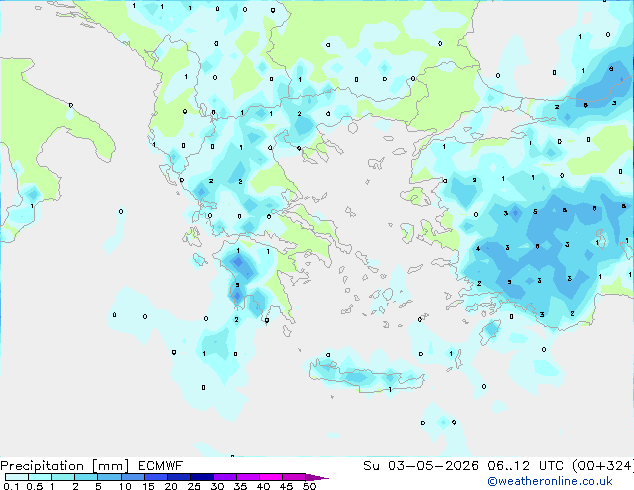634x490 pixels.
Task: Select the 20–25 mm dark navy swatch
Action: [x=179, y=477]
